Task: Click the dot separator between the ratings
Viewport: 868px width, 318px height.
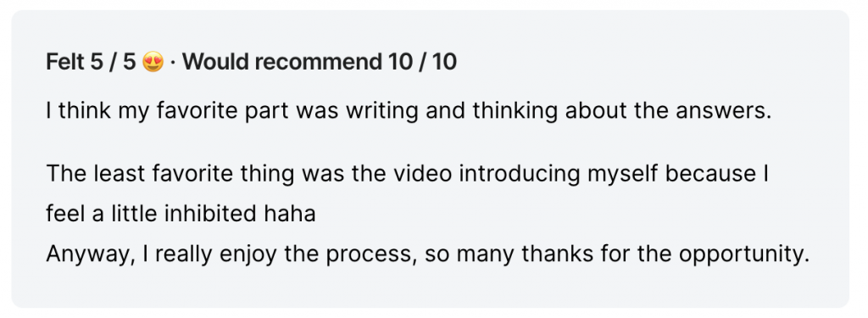Action: tap(173, 63)
